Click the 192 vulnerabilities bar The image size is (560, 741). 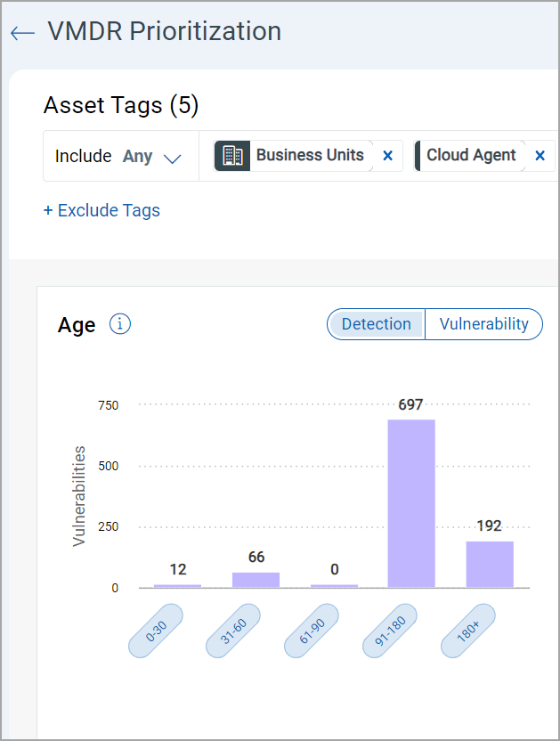[490, 565]
